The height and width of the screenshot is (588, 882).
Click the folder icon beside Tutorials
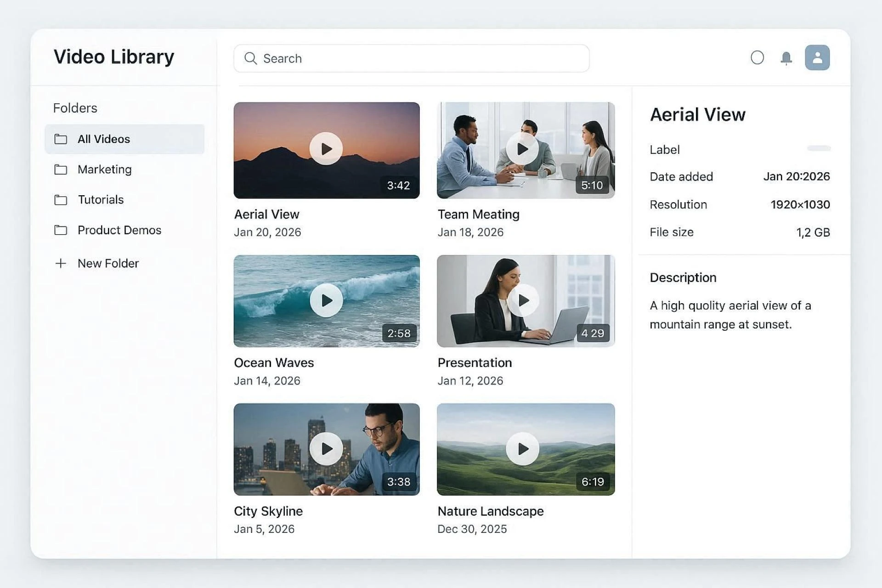61,200
